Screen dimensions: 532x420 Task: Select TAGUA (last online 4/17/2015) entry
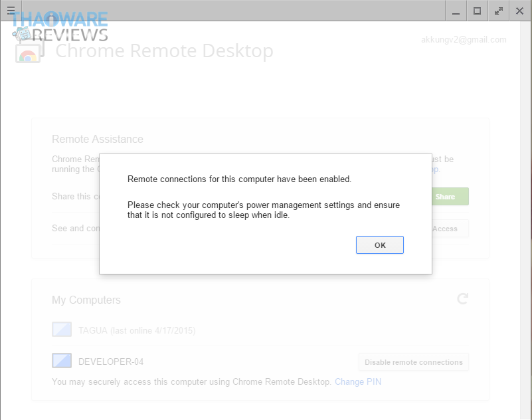tap(137, 330)
